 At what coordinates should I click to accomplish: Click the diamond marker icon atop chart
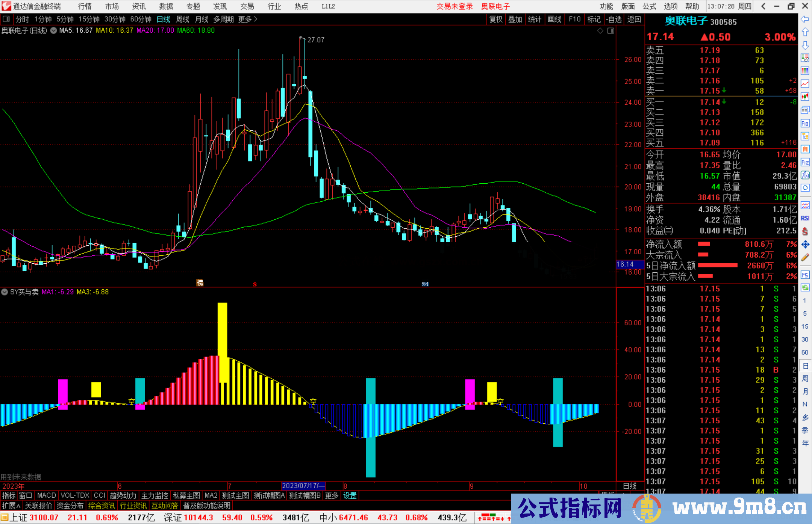(x=600, y=31)
